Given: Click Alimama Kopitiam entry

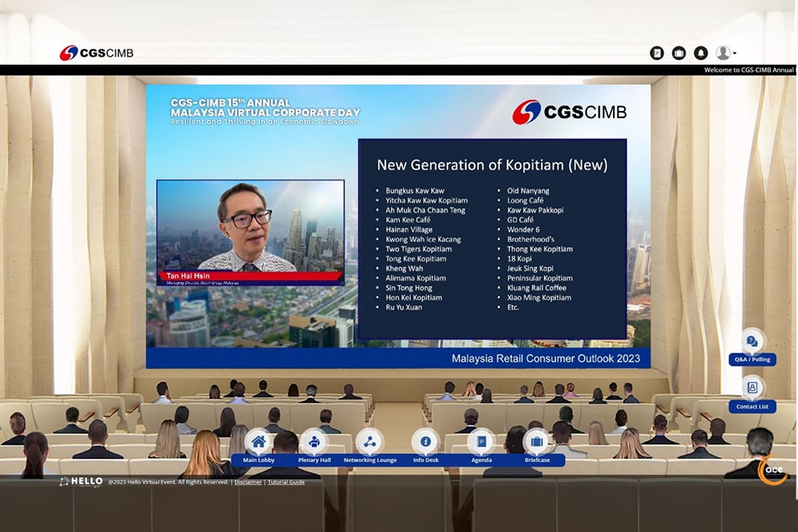Looking at the screenshot, I should (x=415, y=278).
